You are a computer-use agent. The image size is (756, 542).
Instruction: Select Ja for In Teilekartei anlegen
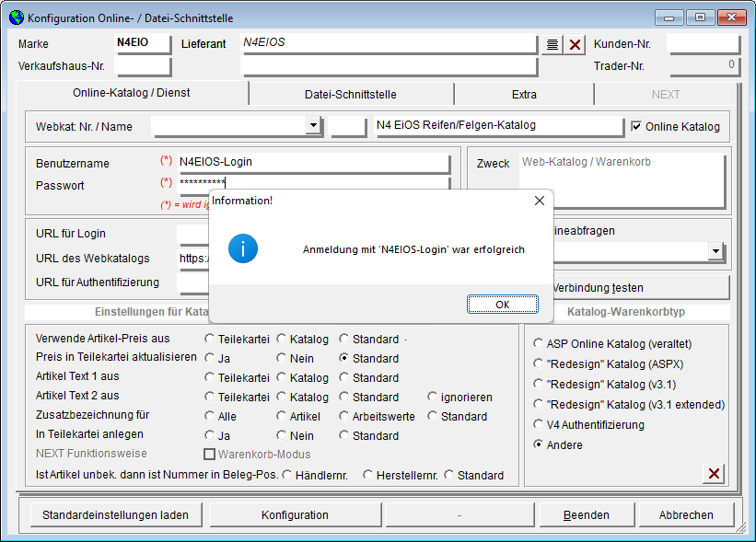tap(209, 435)
